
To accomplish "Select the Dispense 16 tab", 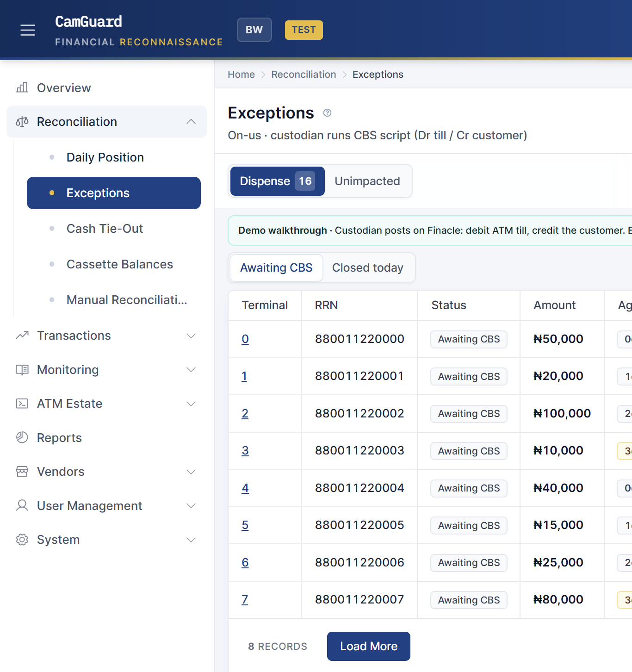I will [x=278, y=181].
